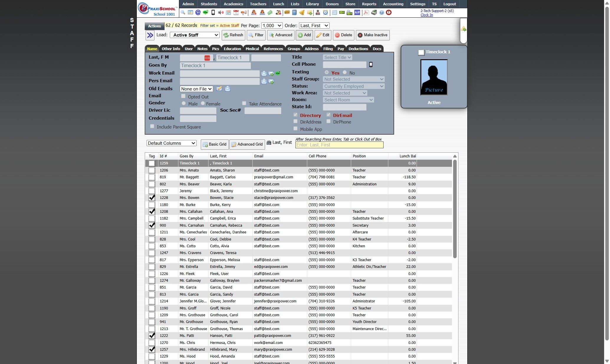
Task: Click the A/P accounts payable icon
Action: click(357, 12)
